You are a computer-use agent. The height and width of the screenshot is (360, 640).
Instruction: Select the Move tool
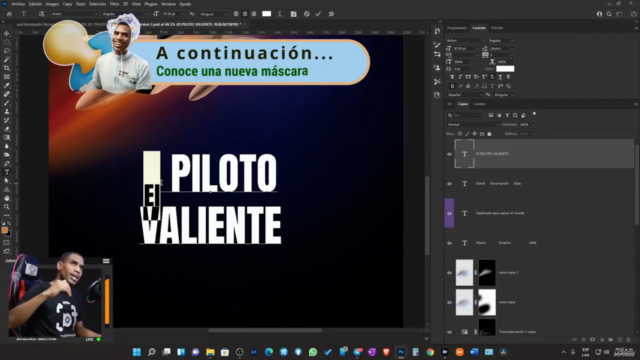7,33
